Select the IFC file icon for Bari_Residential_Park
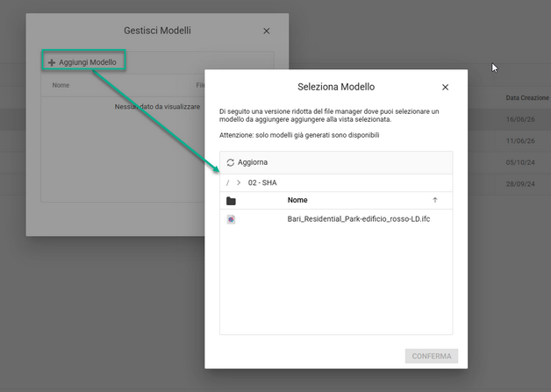551x392 pixels. tap(231, 219)
